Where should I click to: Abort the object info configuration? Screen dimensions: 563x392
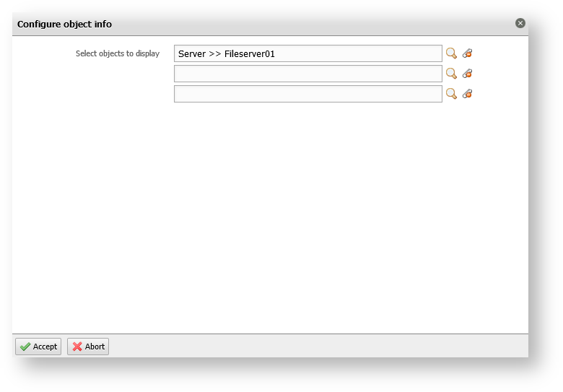pos(88,347)
